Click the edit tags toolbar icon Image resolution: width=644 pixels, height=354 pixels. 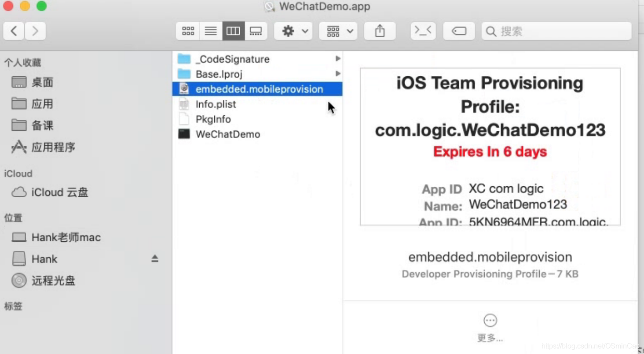(x=459, y=31)
